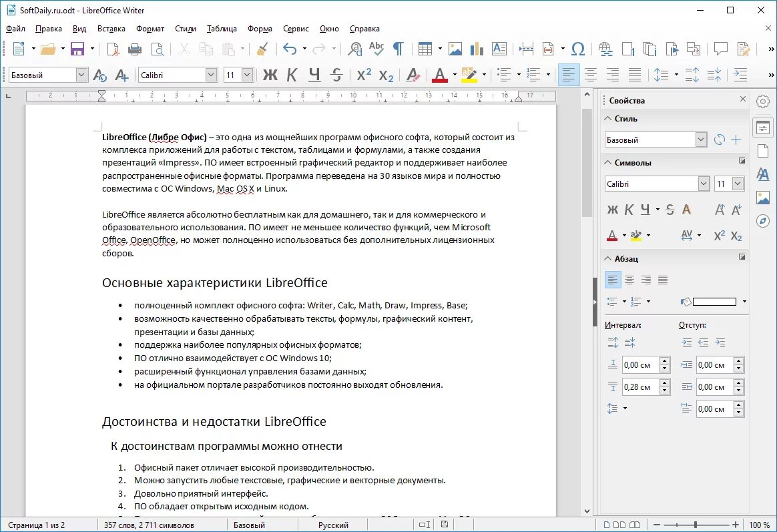Screen dimensions: 777x532
Task: Click the above-paragraph spacing field 0,00 см
Action: 641,365
